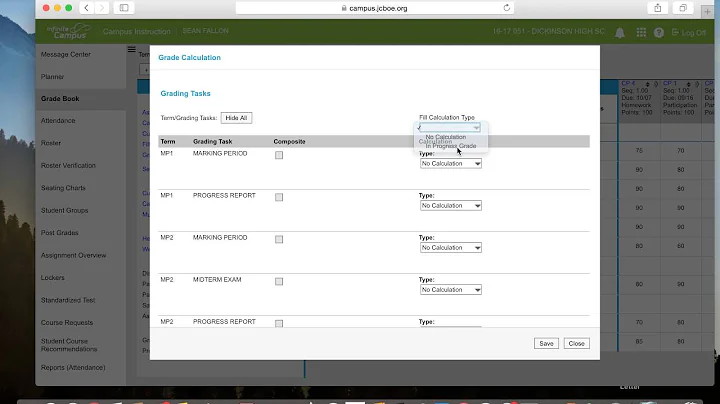Check Composite for MP2 PROGRESS REPORT
Screen dimensions: 720x404
[279, 323]
